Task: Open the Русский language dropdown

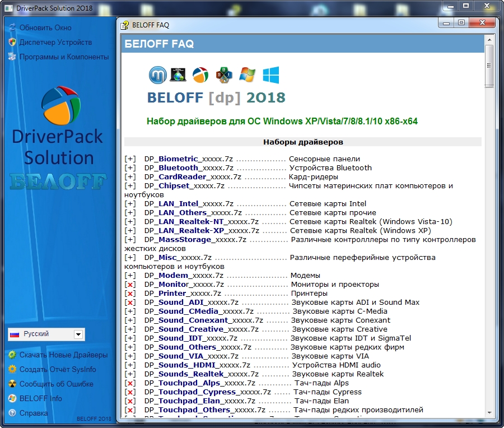Action: tap(79, 334)
